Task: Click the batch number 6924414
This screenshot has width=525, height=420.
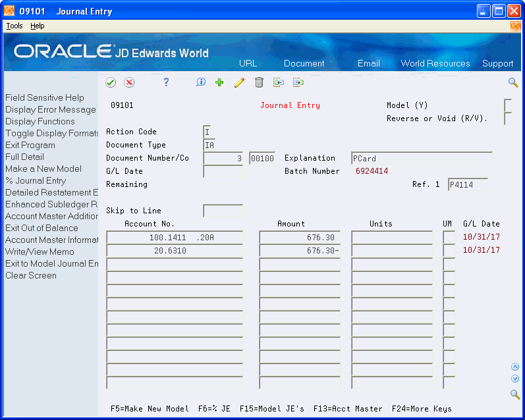Action: (372, 171)
